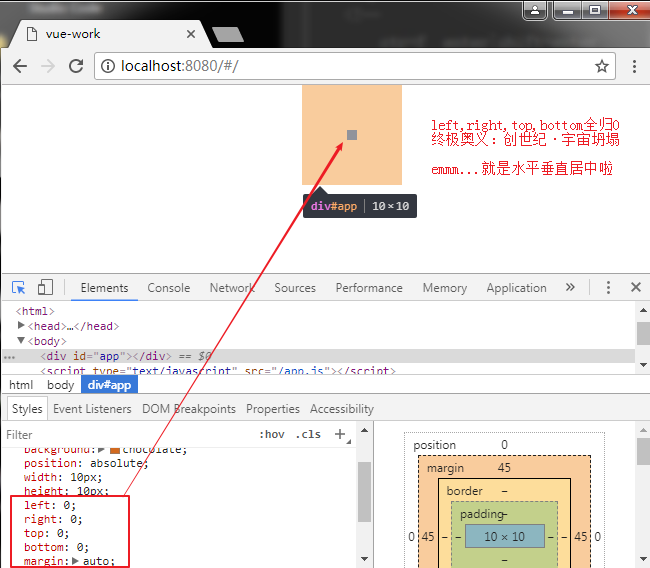Click the browser forward arrow
The height and width of the screenshot is (568, 650).
coord(48,66)
